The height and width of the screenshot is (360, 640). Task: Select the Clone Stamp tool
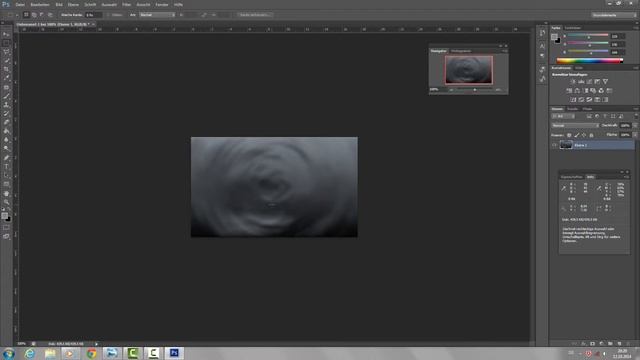click(x=6, y=105)
